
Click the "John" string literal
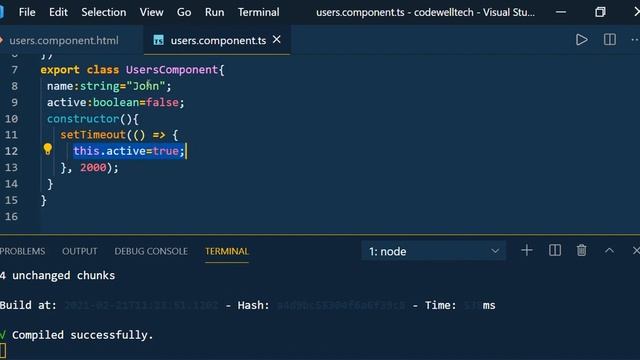[x=146, y=86]
